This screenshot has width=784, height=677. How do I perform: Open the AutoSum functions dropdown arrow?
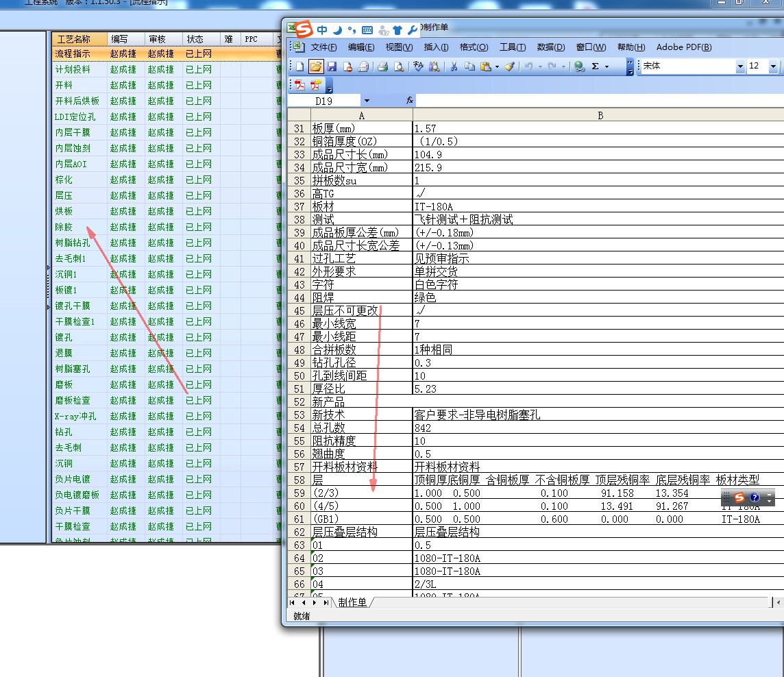point(607,66)
